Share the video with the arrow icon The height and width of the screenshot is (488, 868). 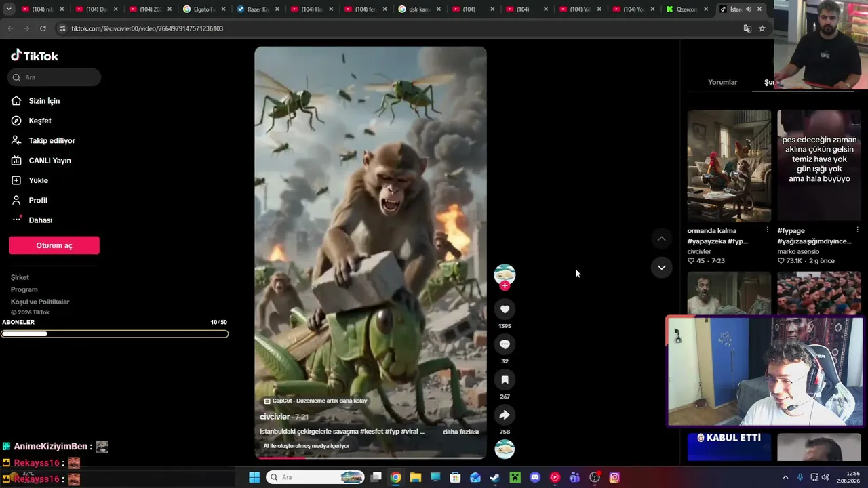click(x=505, y=415)
